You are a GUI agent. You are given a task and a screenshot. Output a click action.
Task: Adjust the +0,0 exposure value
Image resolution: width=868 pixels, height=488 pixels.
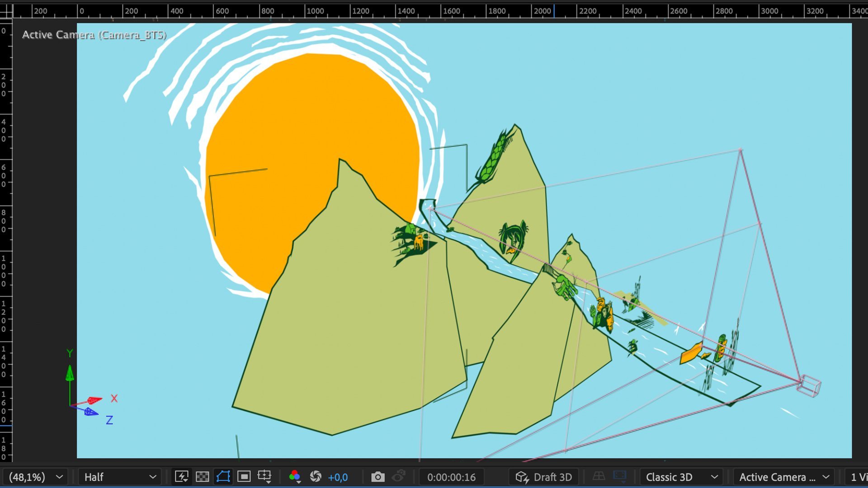(x=338, y=477)
